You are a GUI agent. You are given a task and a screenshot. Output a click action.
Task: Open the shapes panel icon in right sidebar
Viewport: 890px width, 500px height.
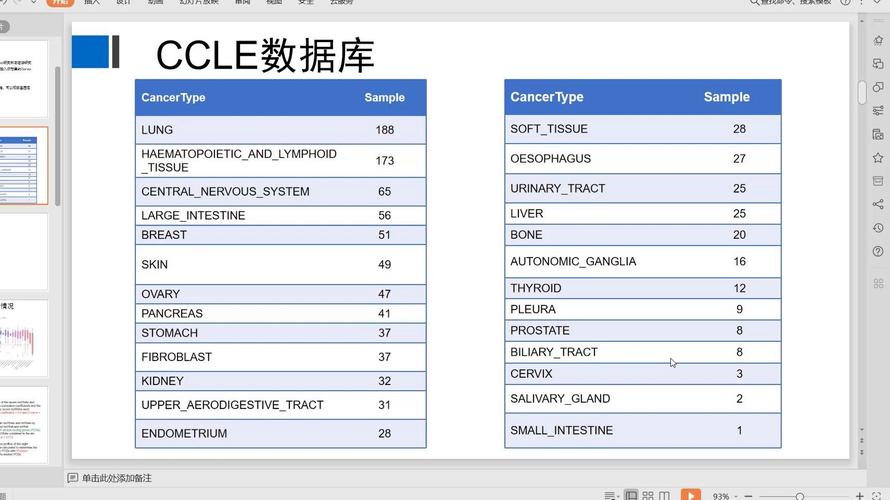click(x=878, y=87)
